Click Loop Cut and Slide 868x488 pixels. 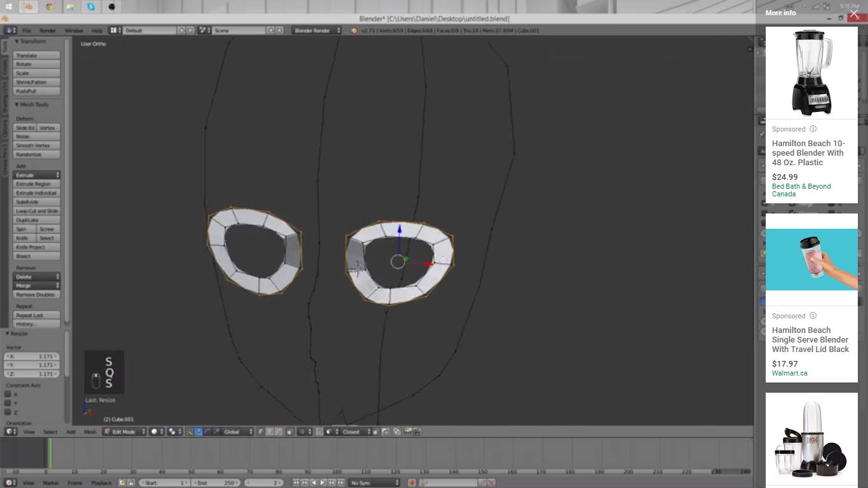coord(37,211)
